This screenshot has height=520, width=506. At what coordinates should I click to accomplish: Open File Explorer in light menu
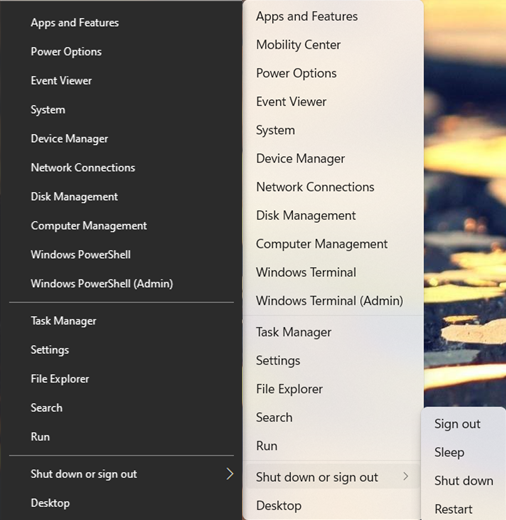(289, 389)
